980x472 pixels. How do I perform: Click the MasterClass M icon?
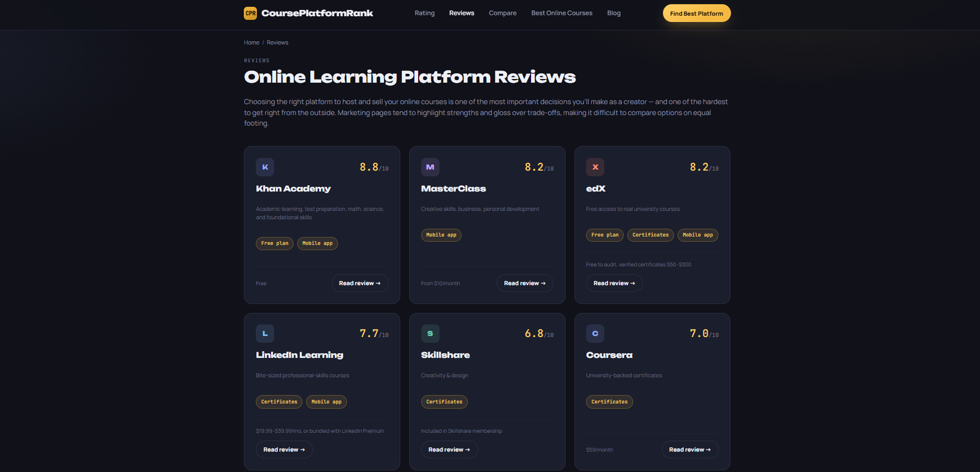tap(430, 167)
